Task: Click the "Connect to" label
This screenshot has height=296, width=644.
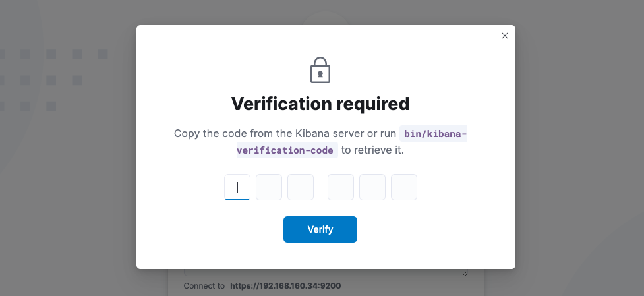Action: [x=205, y=286]
